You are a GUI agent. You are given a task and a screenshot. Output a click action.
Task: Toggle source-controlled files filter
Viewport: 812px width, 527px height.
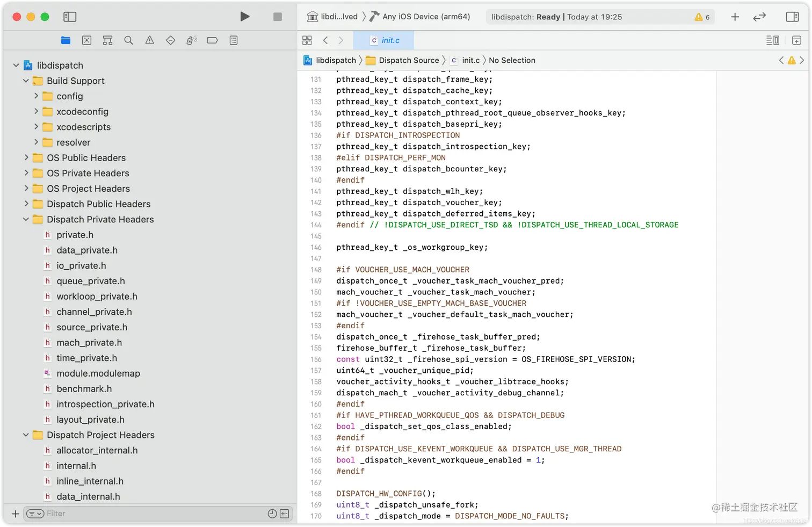point(285,514)
